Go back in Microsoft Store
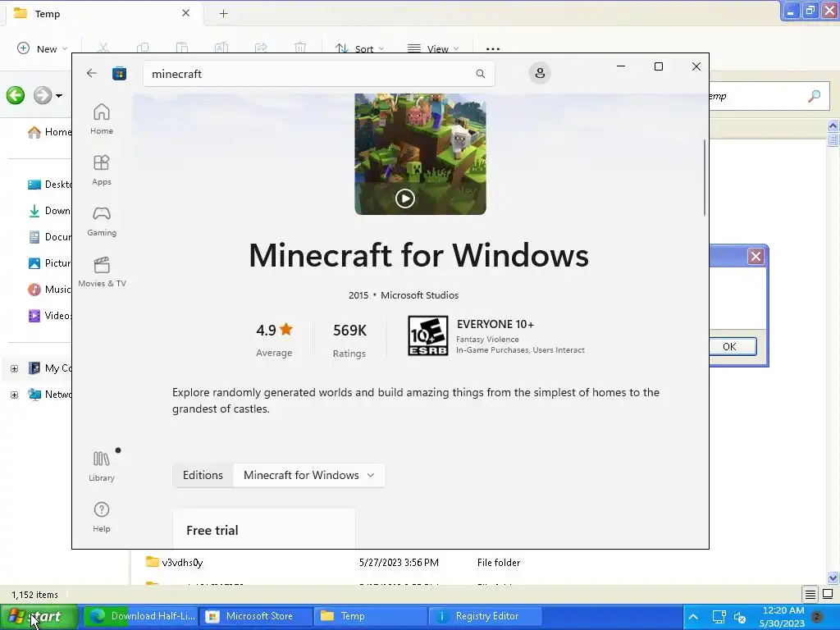The image size is (840, 630). pyautogui.click(x=92, y=73)
